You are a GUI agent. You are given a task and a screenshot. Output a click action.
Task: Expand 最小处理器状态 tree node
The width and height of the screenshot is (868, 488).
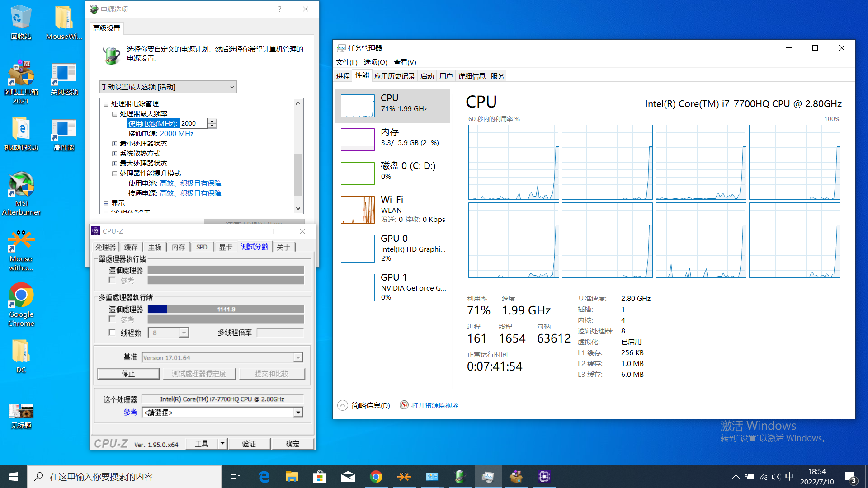point(114,144)
